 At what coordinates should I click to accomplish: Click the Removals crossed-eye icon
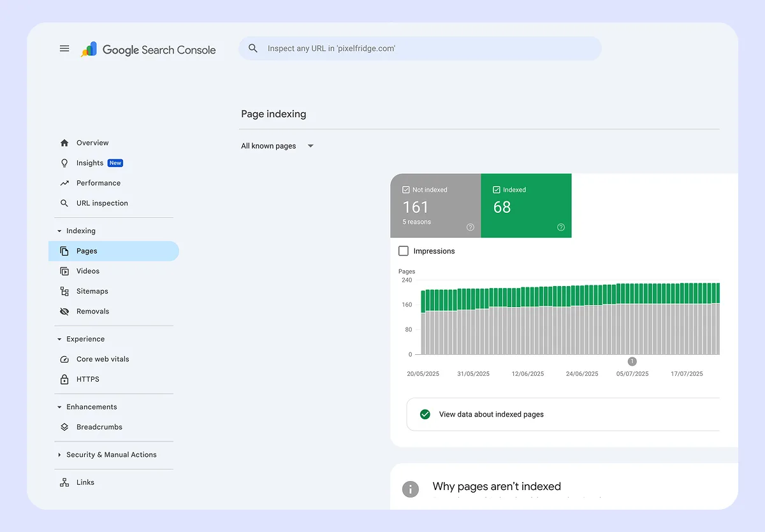point(64,312)
